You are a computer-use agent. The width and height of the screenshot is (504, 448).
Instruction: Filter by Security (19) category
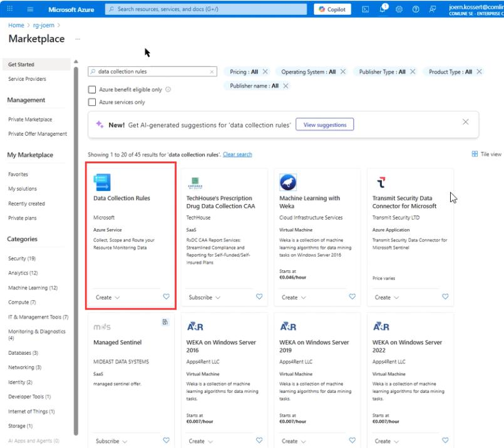coord(22,258)
